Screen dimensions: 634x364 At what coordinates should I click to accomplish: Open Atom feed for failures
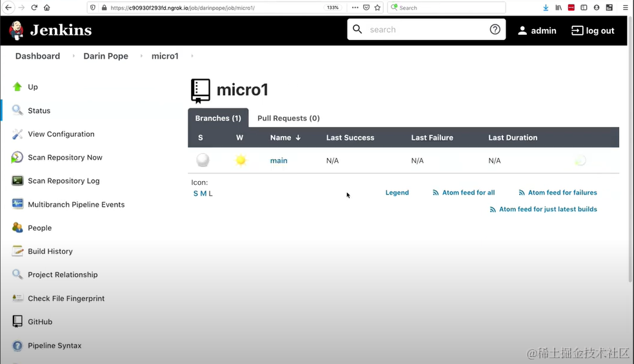tap(562, 193)
